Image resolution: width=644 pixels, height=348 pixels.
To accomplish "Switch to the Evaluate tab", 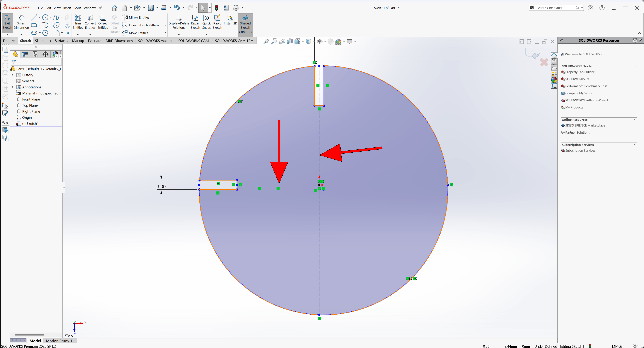I will (94, 41).
